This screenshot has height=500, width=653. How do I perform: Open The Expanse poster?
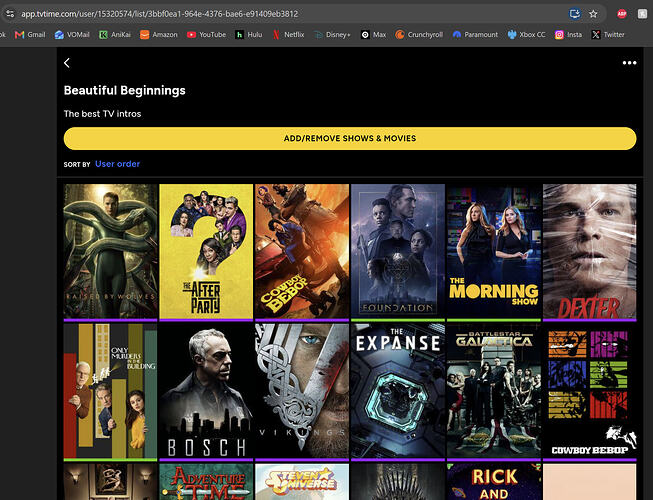pyautogui.click(x=398, y=391)
